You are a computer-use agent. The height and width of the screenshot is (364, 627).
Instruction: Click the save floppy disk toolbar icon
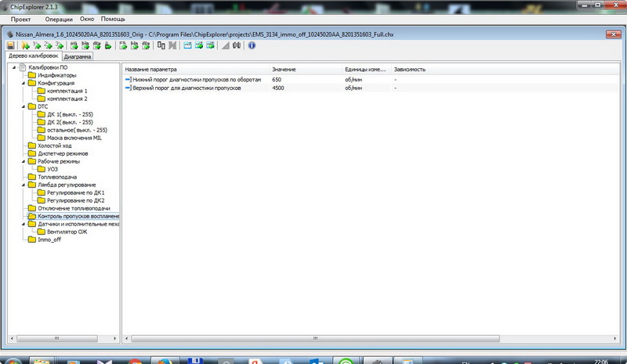(11, 46)
